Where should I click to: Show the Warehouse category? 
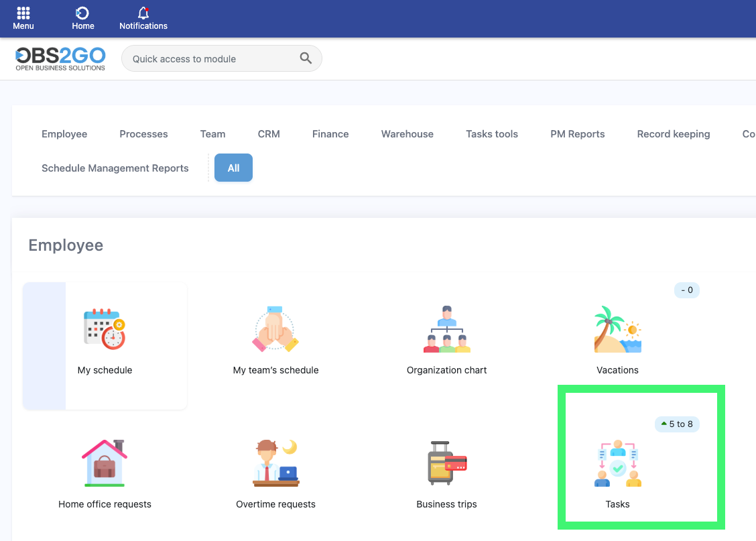click(407, 134)
